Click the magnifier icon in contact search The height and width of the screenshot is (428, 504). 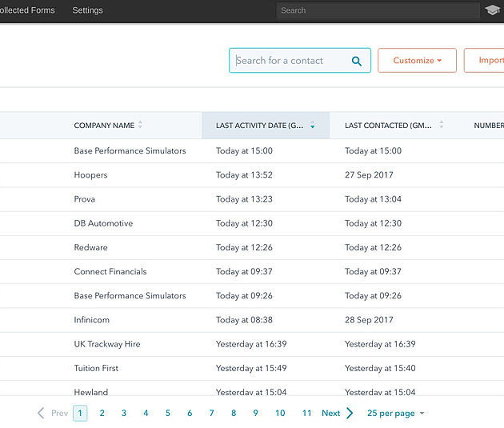pos(357,61)
